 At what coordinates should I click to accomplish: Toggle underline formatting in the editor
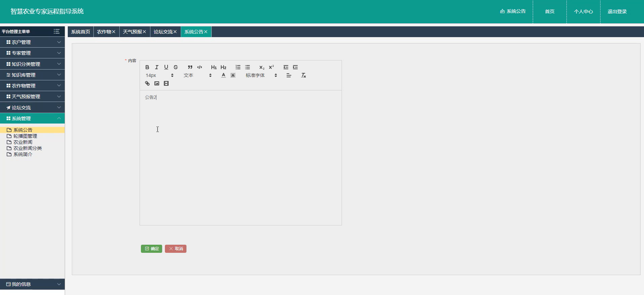click(x=166, y=67)
